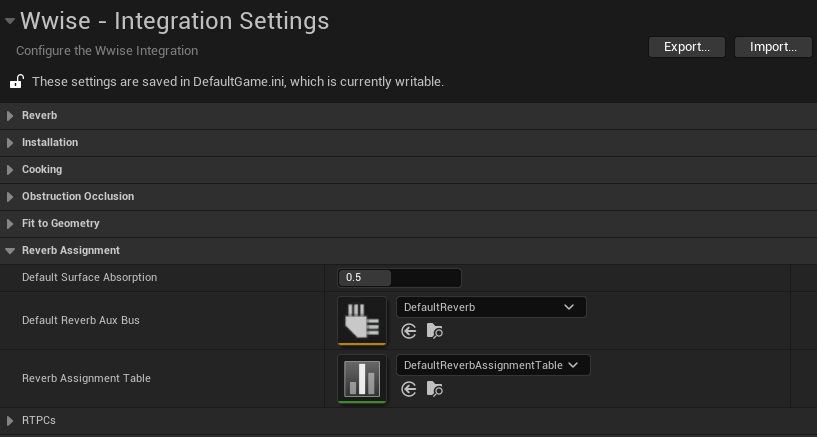Viewport: 817px width, 437px height.
Task: Click the Export button
Action: 687,47
